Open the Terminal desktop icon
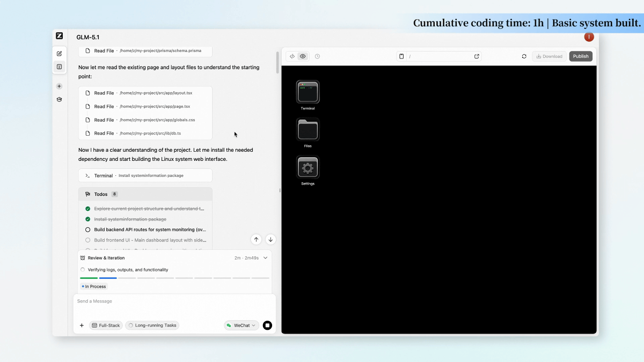The height and width of the screenshot is (362, 644). click(x=308, y=92)
